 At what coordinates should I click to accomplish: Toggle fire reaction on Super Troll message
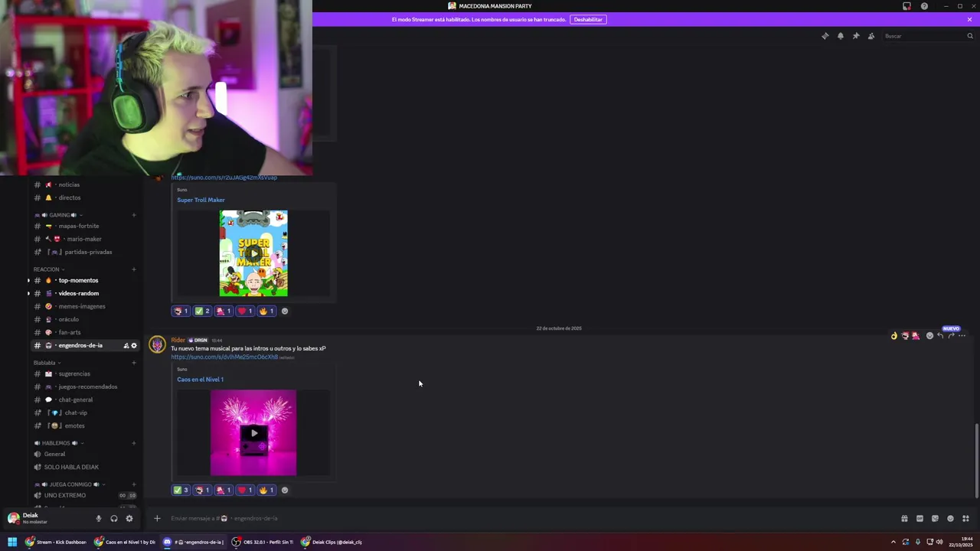point(266,311)
